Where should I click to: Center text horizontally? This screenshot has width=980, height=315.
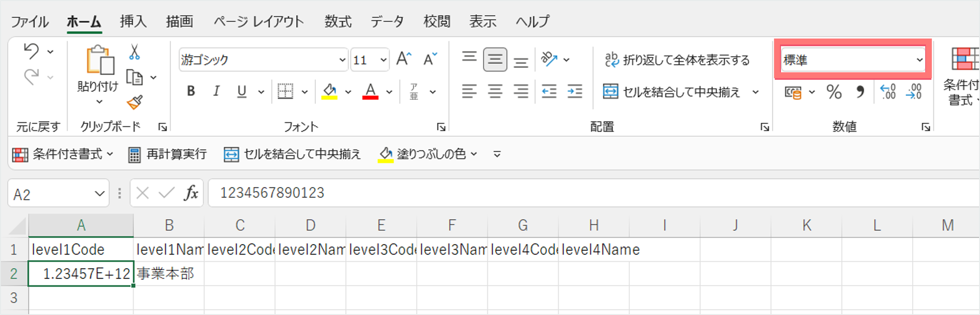[x=495, y=91]
